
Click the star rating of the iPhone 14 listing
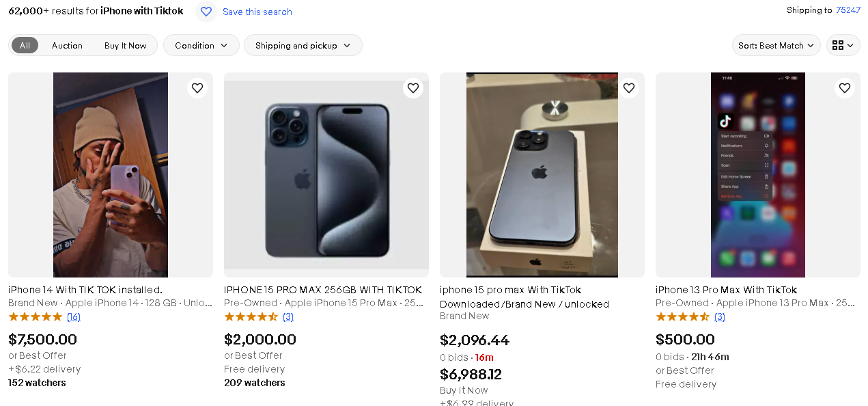coord(35,317)
